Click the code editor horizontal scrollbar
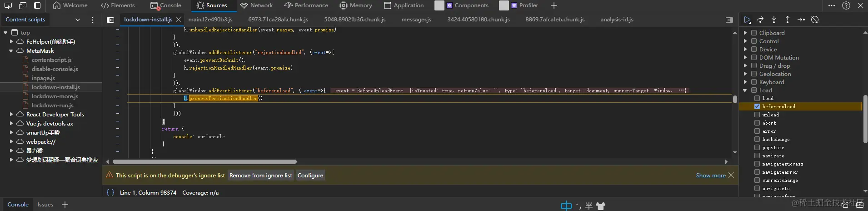The height and width of the screenshot is (211, 868). [205, 161]
